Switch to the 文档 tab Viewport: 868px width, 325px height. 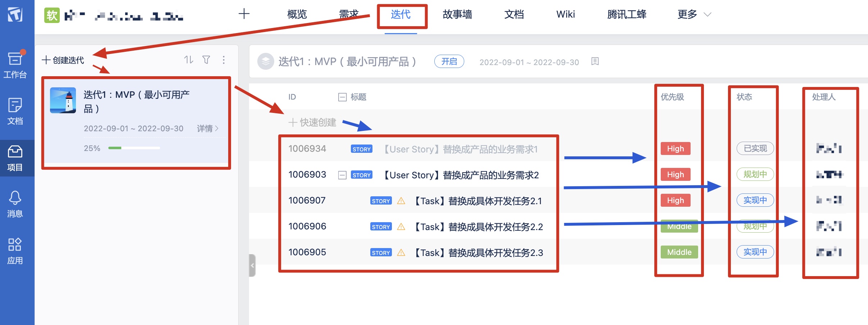pos(514,14)
